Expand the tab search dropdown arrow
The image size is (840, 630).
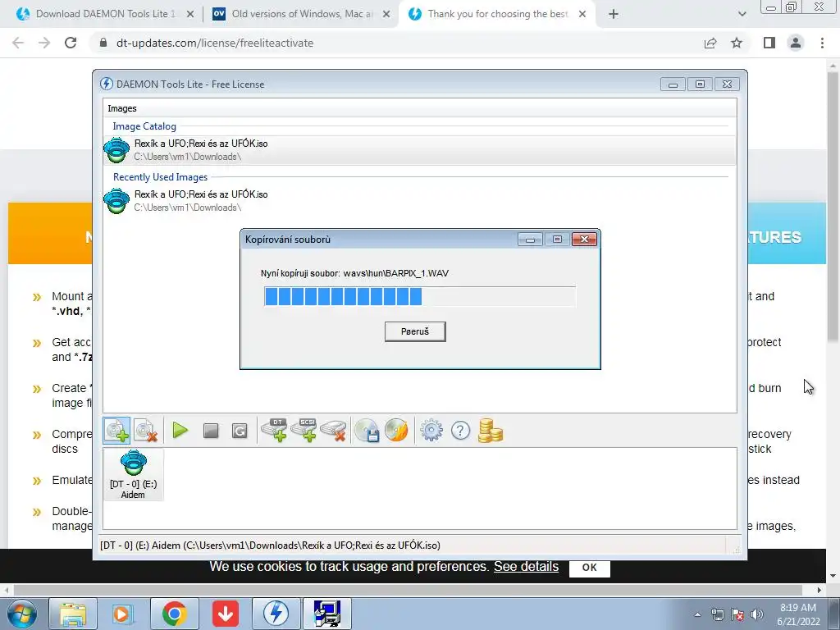[742, 15]
